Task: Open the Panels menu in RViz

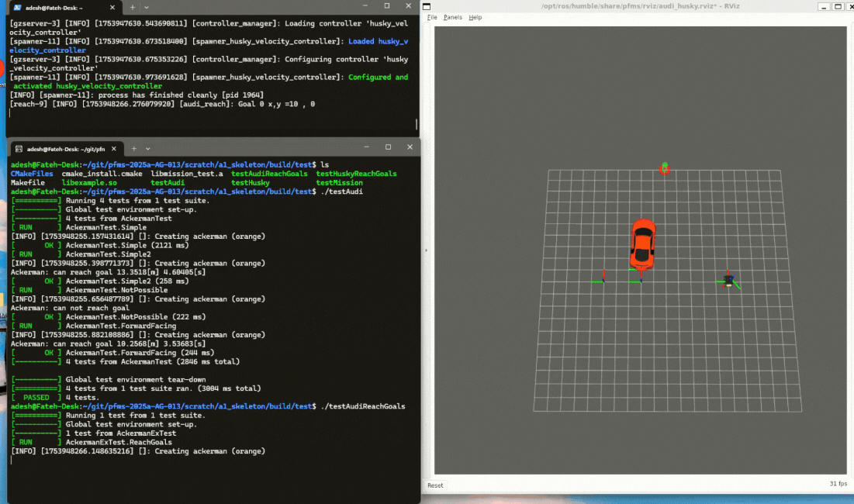Action: click(452, 17)
